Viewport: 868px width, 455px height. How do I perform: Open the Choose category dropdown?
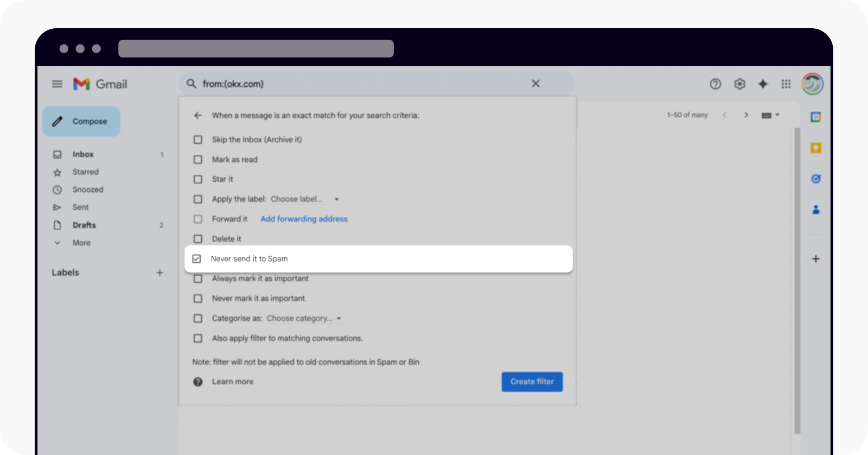pyautogui.click(x=304, y=319)
